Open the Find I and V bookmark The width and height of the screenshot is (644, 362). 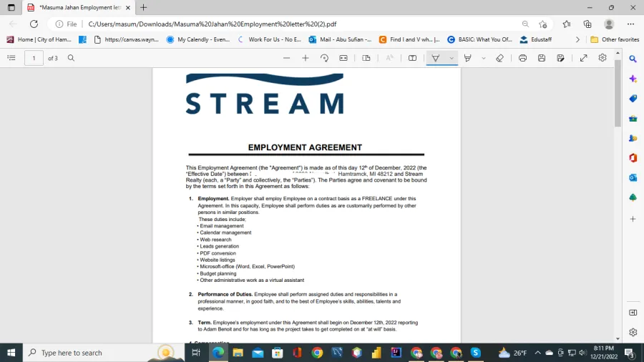[x=409, y=39]
